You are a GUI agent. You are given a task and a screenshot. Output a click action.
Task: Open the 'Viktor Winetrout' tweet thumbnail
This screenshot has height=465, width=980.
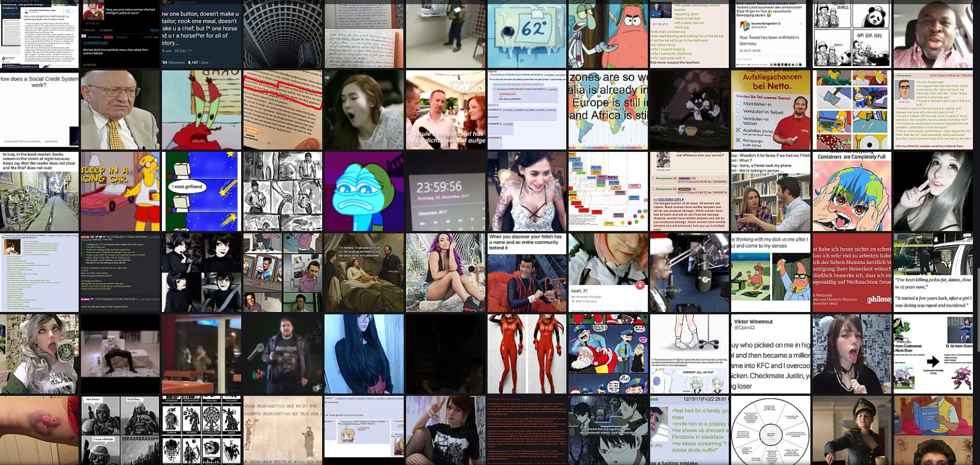pyautogui.click(x=770, y=354)
